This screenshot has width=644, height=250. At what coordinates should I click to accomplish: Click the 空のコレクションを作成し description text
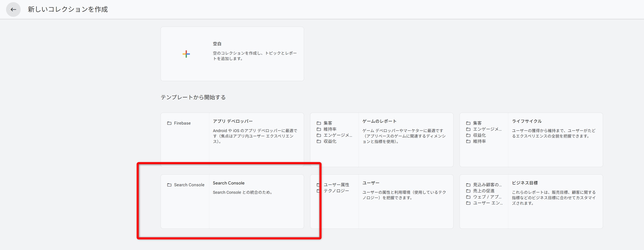[255, 56]
